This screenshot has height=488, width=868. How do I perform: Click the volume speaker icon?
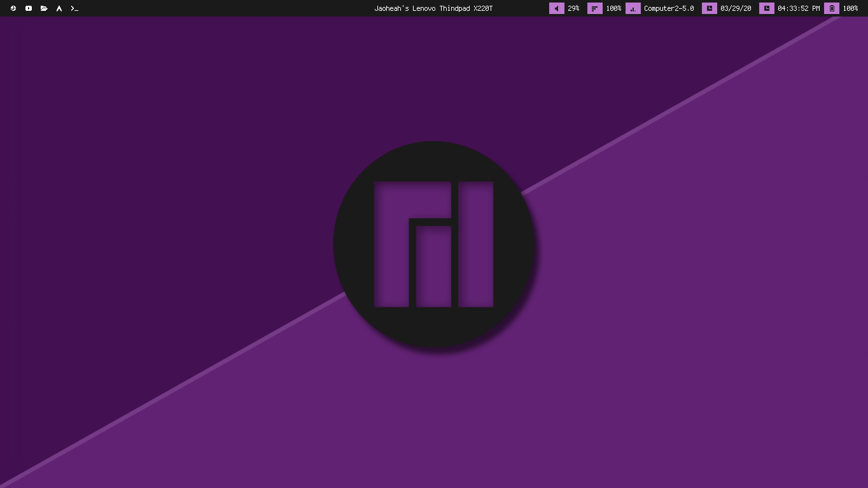[557, 8]
